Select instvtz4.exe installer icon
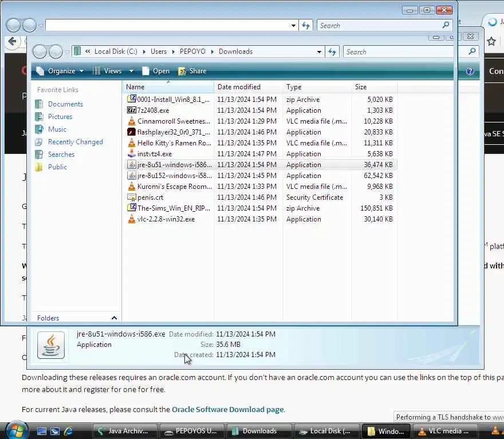The width and height of the screenshot is (504, 439). pos(132,153)
